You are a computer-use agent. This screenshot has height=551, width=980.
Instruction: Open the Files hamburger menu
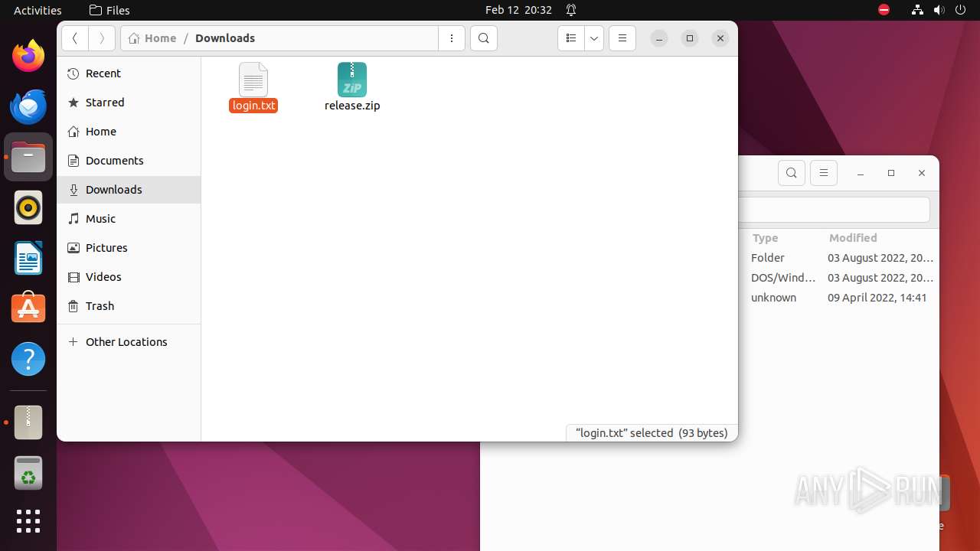click(x=622, y=38)
